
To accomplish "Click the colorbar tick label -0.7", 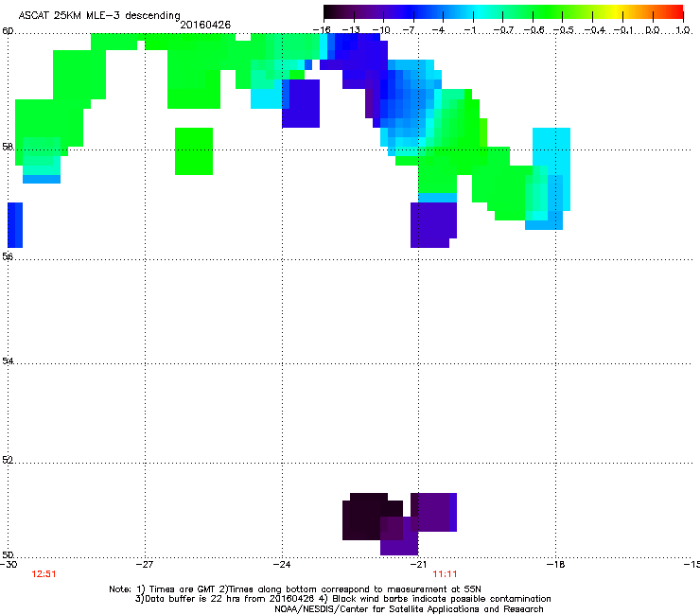I will click(503, 30).
